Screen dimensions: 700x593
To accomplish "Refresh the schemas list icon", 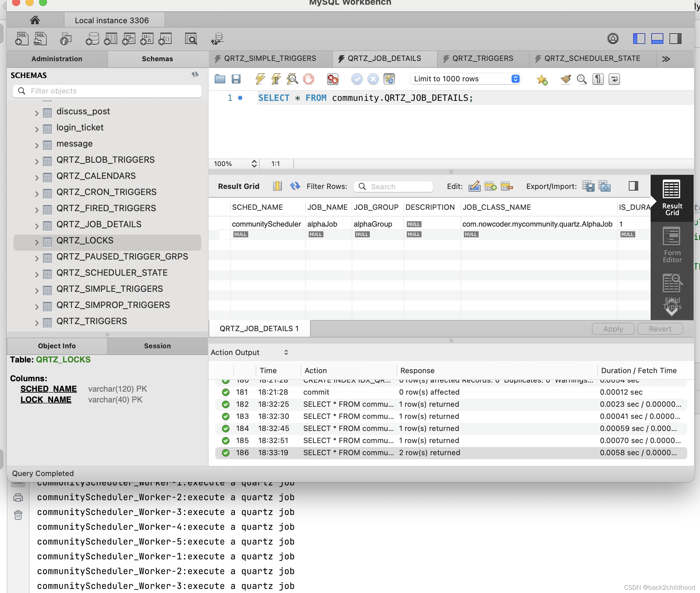I will click(x=195, y=75).
